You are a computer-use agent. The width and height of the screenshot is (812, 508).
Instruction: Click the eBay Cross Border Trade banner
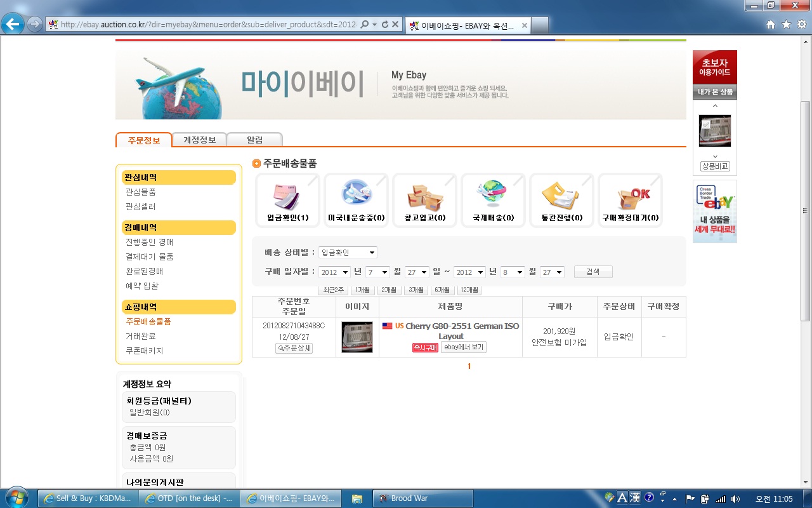tap(715, 211)
